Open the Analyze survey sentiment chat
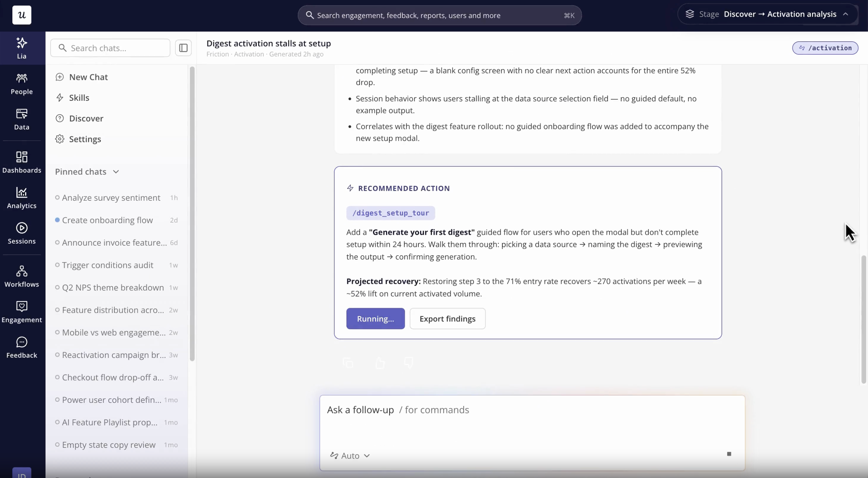 (x=117, y=198)
